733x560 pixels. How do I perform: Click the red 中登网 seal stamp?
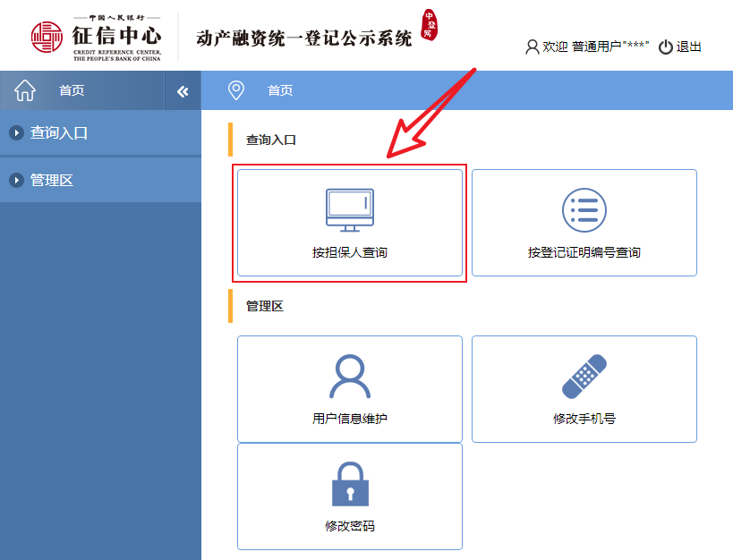pos(430,27)
